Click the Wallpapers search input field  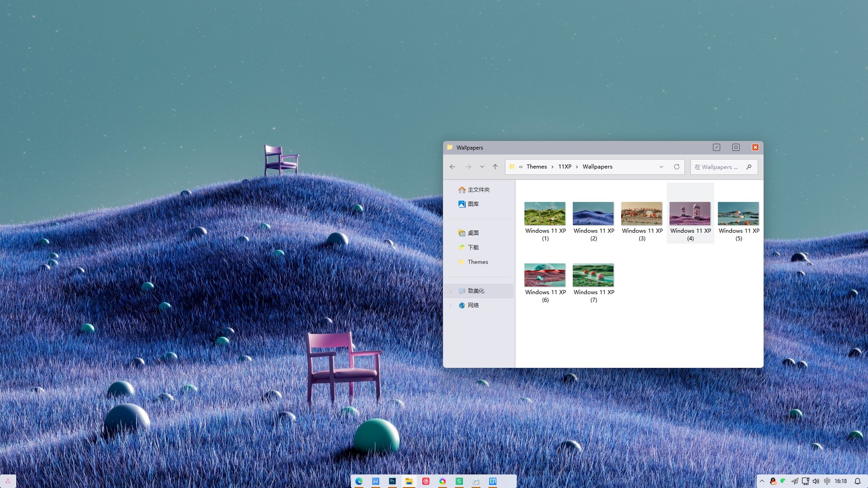point(717,167)
